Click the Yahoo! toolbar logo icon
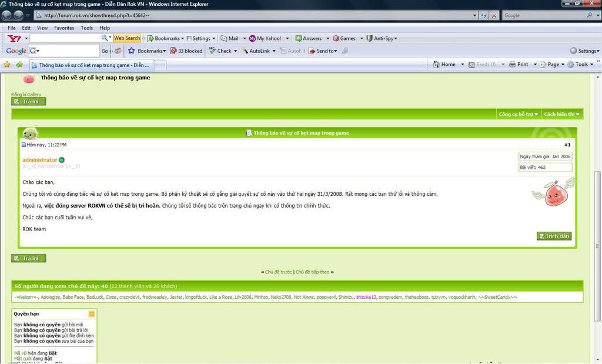 [x=14, y=38]
